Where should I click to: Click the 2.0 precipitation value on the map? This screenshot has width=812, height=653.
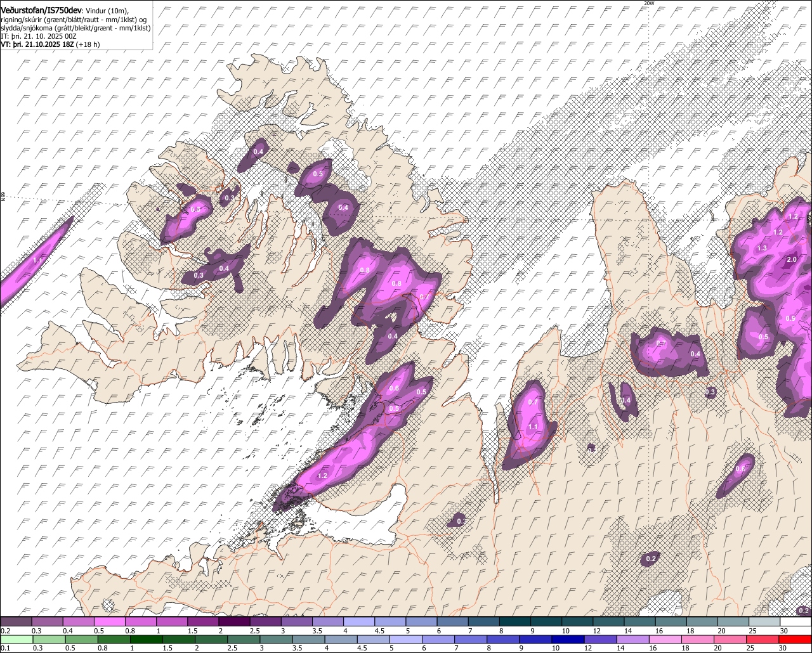pyautogui.click(x=792, y=260)
